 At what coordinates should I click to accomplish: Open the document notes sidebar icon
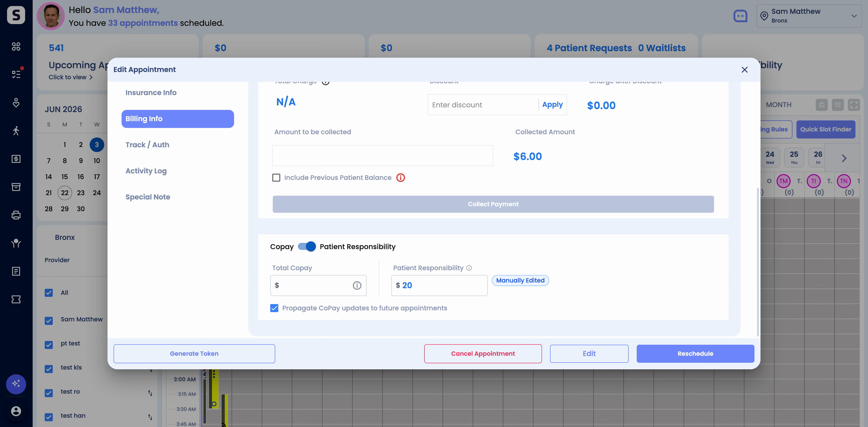click(16, 271)
